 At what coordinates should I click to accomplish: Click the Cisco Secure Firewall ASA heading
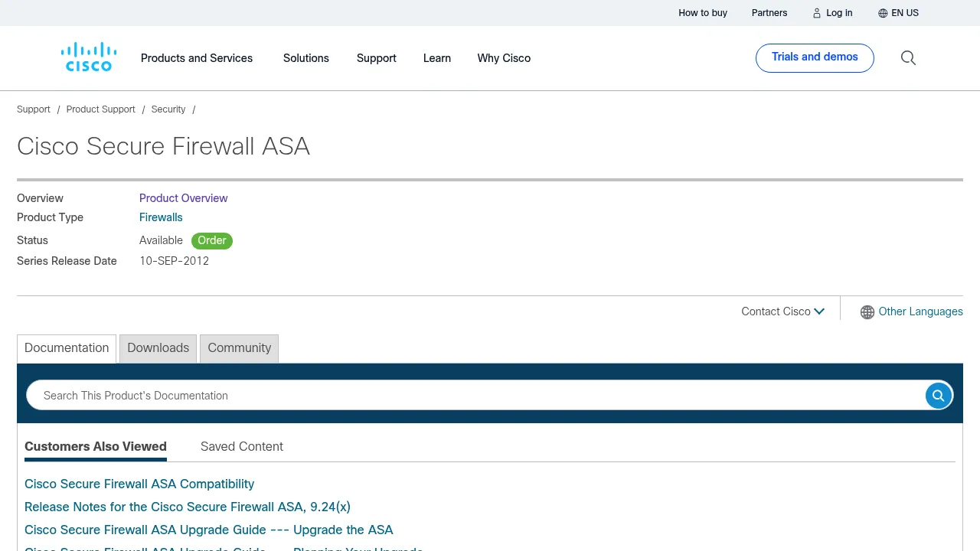pos(163,146)
